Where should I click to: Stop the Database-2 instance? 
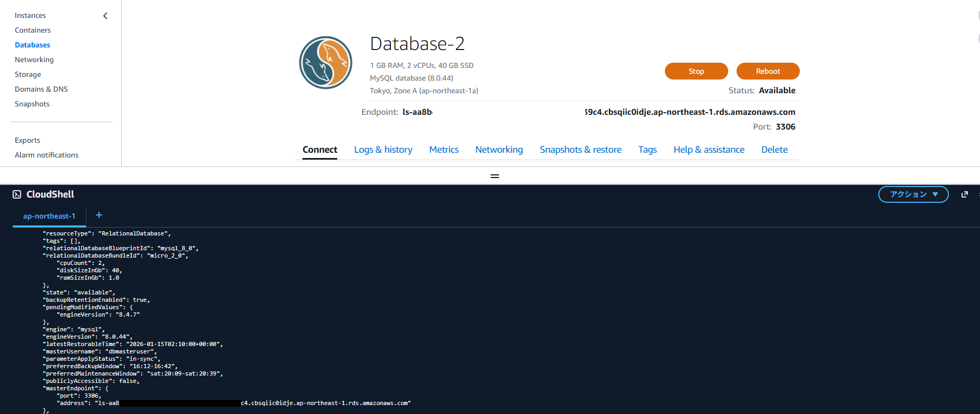coord(697,71)
